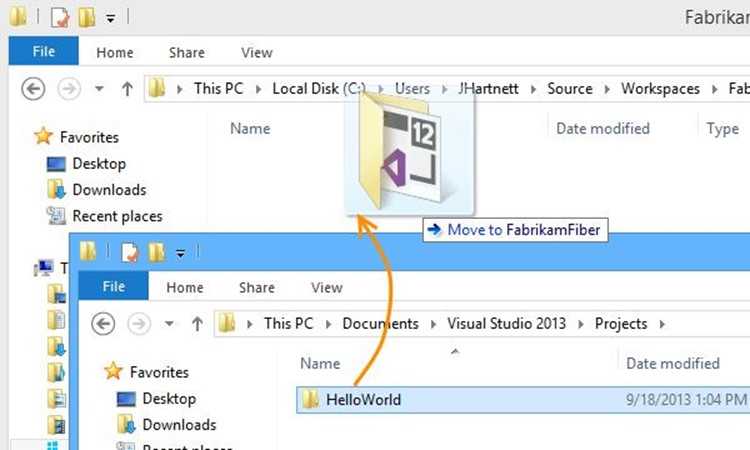Click the New Folder icon in the rear window's title bar
Viewport: 750px width, 450px height.
(87, 17)
